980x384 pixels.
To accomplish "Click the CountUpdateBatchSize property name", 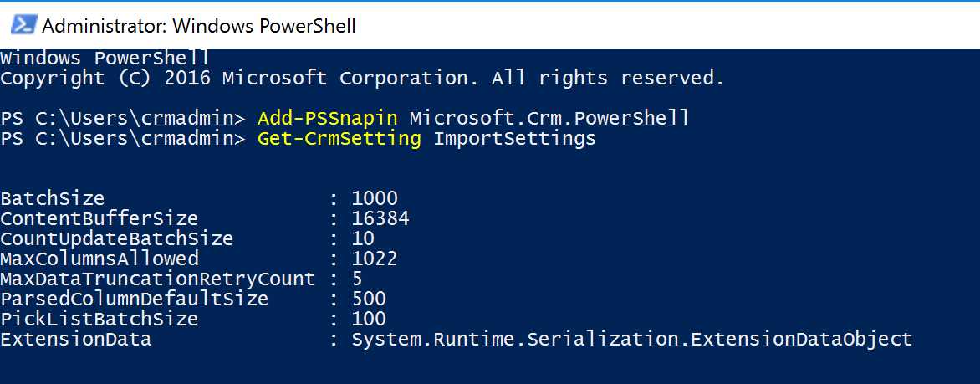I will pos(117,238).
